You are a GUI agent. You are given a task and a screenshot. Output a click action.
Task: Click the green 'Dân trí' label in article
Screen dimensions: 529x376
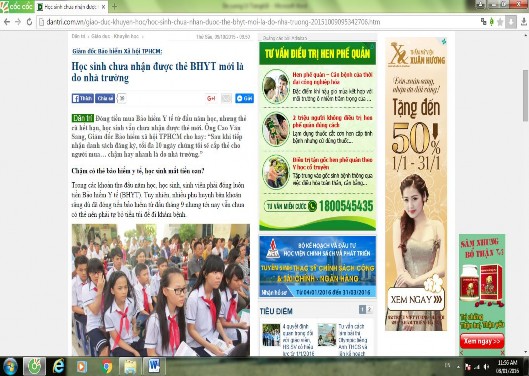click(83, 118)
